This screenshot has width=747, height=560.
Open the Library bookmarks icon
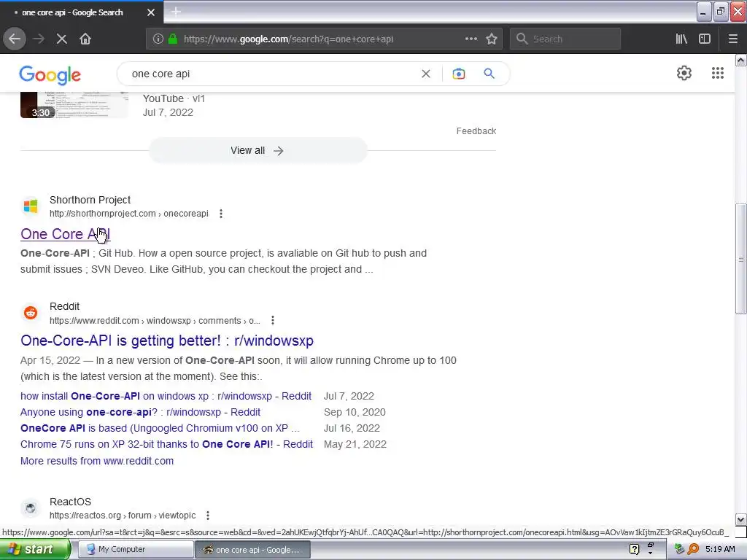pos(681,39)
